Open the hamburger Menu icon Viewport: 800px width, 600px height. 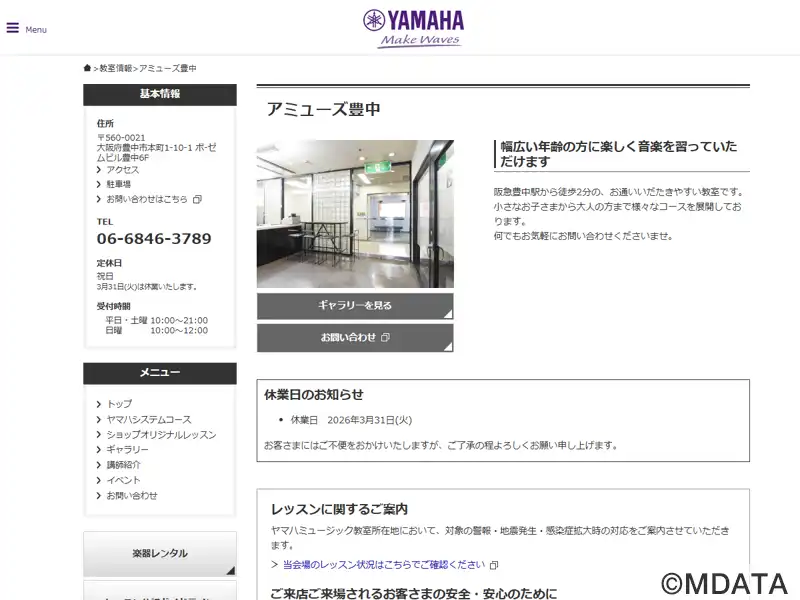coord(13,28)
